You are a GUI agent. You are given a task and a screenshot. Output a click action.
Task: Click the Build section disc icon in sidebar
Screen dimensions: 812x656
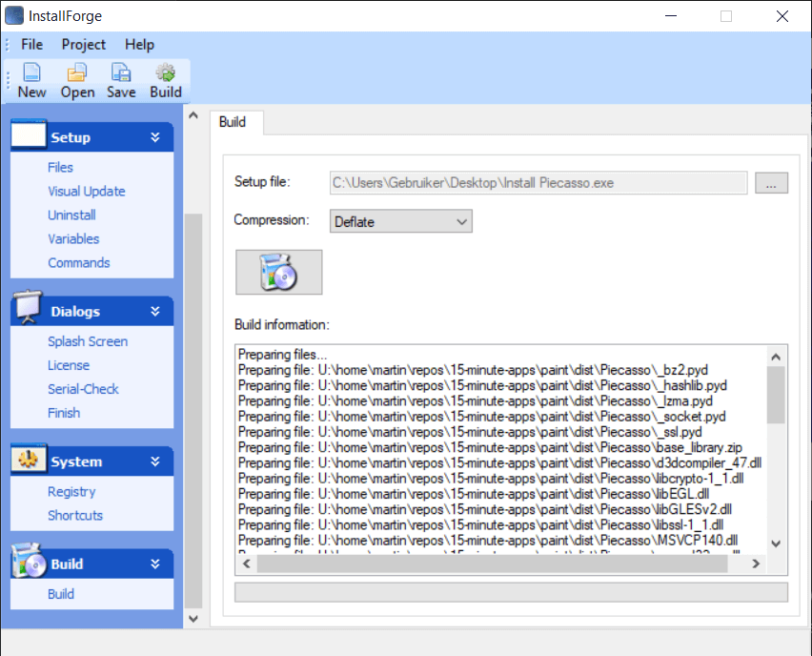click(29, 561)
